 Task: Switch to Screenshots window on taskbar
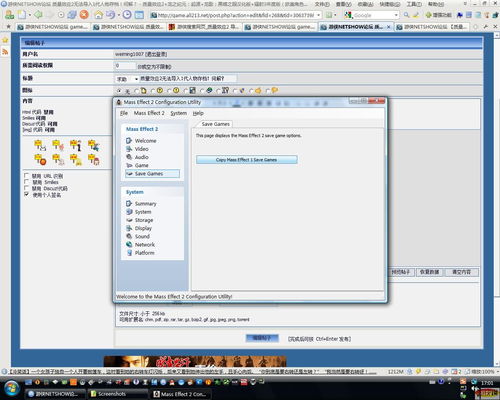coord(117,394)
